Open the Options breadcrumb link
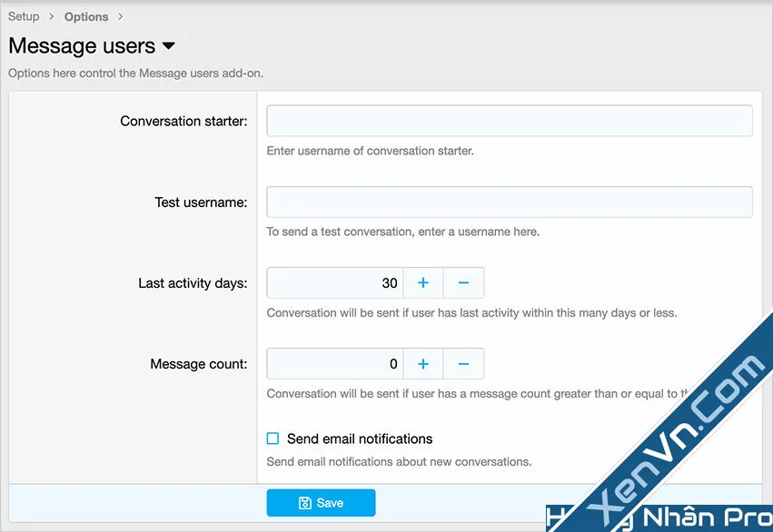 coord(85,15)
